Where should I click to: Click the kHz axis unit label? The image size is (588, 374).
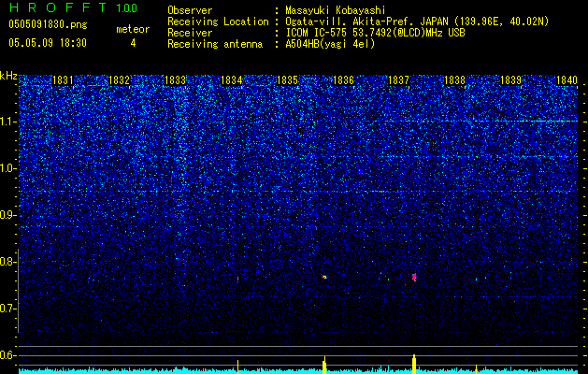click(8, 76)
